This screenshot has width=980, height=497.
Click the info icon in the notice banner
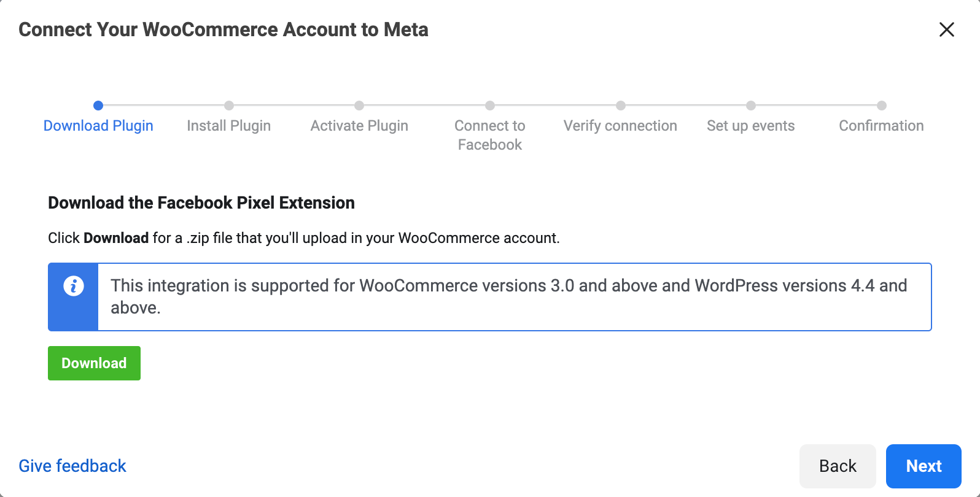tap(74, 286)
